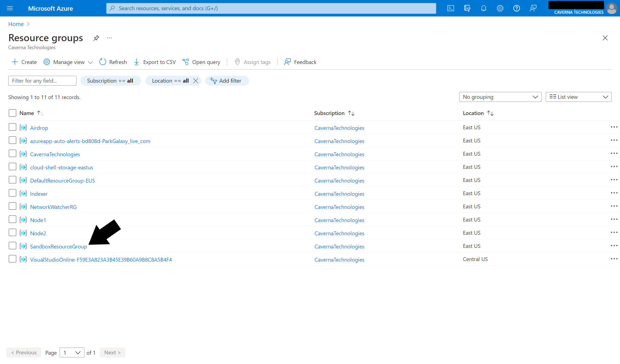Select the checkbox next to Airdrop
Image resolution: width=620 pixels, height=364 pixels.
point(12,127)
